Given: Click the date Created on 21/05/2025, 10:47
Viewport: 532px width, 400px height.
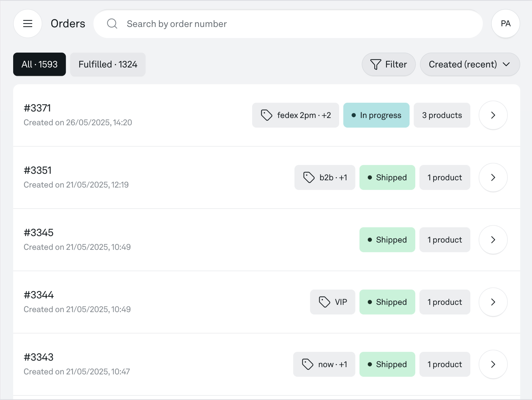Looking at the screenshot, I should click(x=77, y=372).
